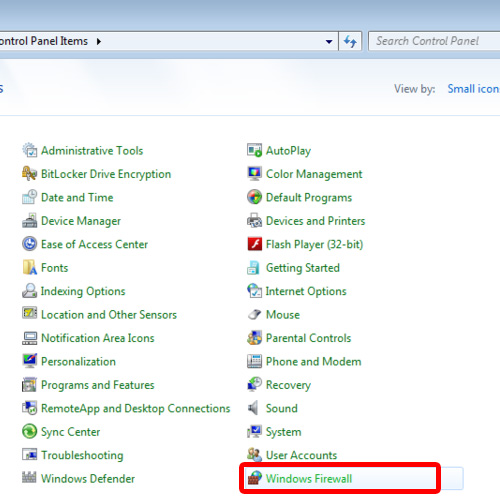500x500 pixels.
Task: Open the Personalization link text
Action: [78, 361]
